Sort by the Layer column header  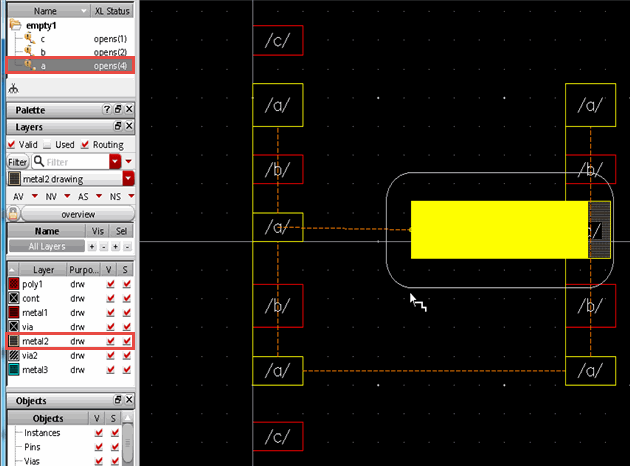pyautogui.click(x=43, y=270)
